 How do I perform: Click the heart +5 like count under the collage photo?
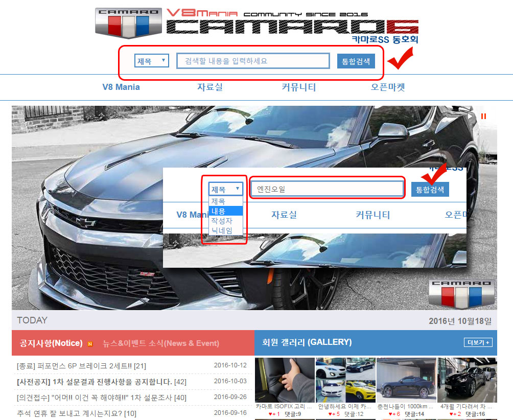(x=334, y=414)
